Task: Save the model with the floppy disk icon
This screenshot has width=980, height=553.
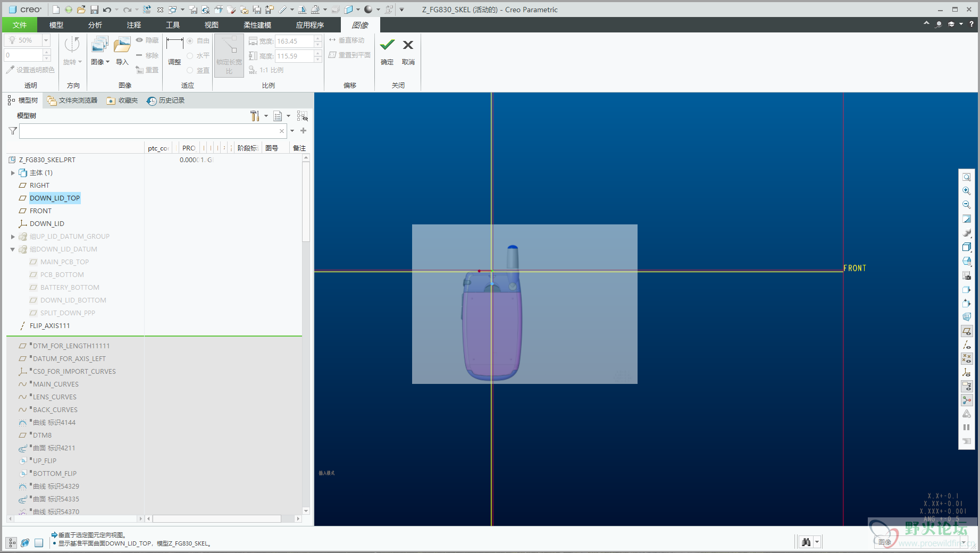Action: 94,10
